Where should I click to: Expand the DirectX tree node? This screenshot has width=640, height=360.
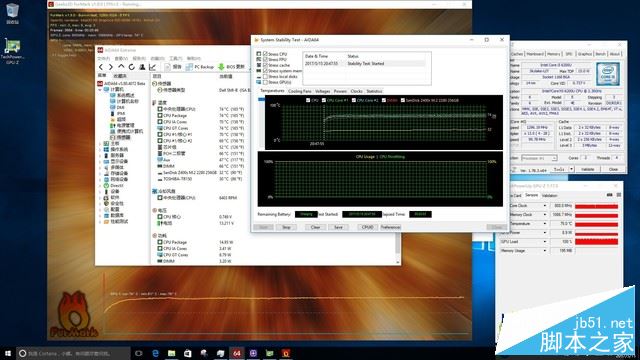pos(100,186)
